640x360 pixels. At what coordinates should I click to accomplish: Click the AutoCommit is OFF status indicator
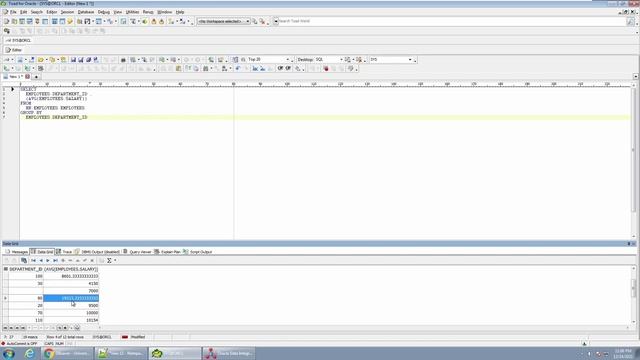click(20, 344)
